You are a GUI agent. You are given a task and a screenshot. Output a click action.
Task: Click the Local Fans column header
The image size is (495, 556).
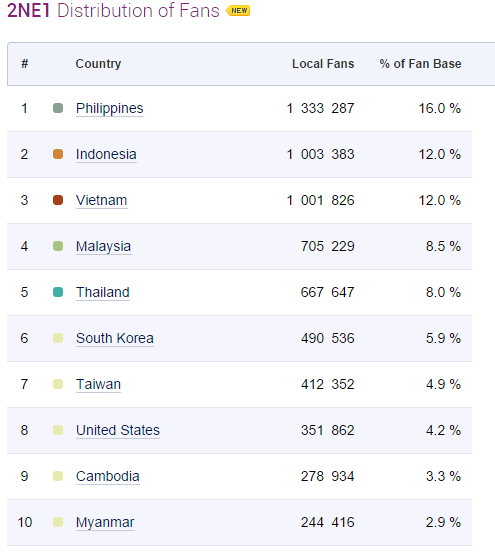tap(323, 64)
